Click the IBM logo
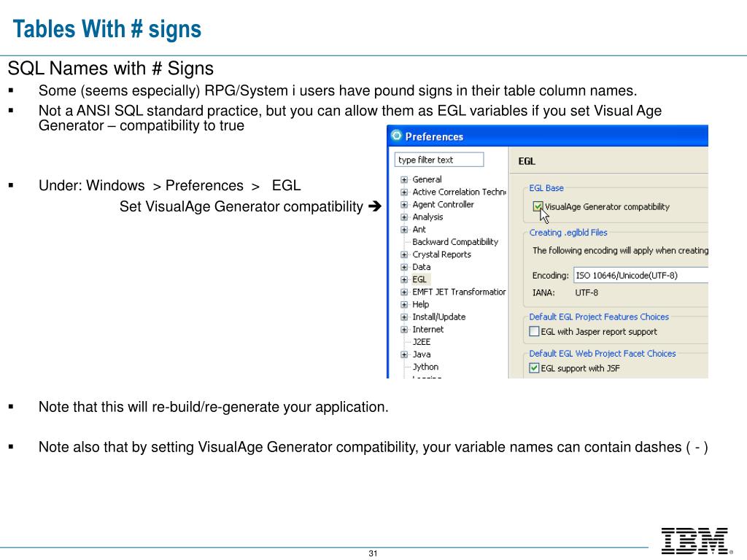Viewport: 747px width, 560px height. click(697, 541)
